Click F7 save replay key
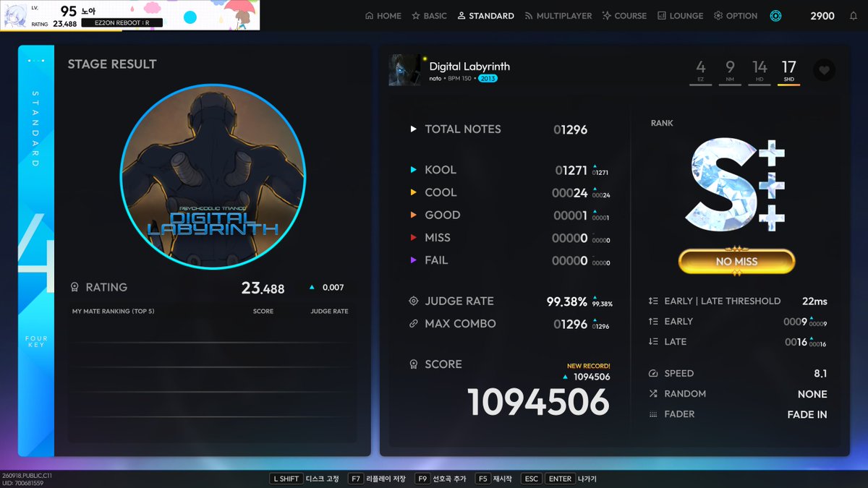This screenshot has width=868, height=488. (356, 479)
